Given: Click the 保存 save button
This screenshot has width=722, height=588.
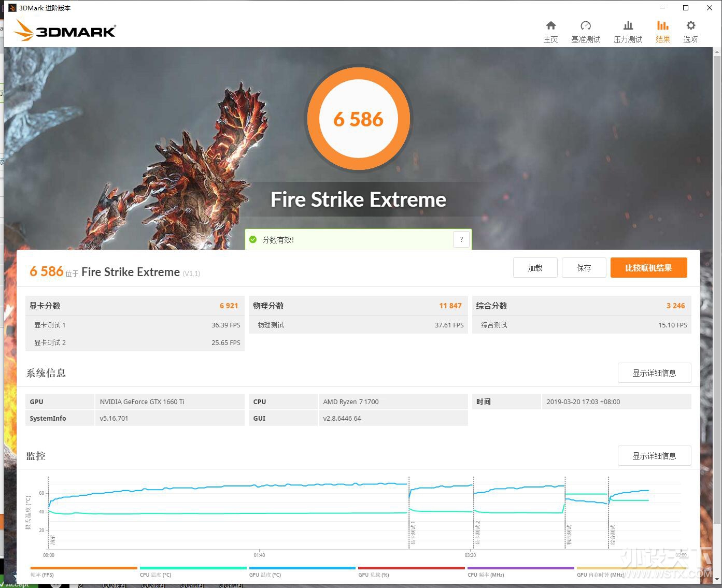Looking at the screenshot, I should click(x=584, y=268).
